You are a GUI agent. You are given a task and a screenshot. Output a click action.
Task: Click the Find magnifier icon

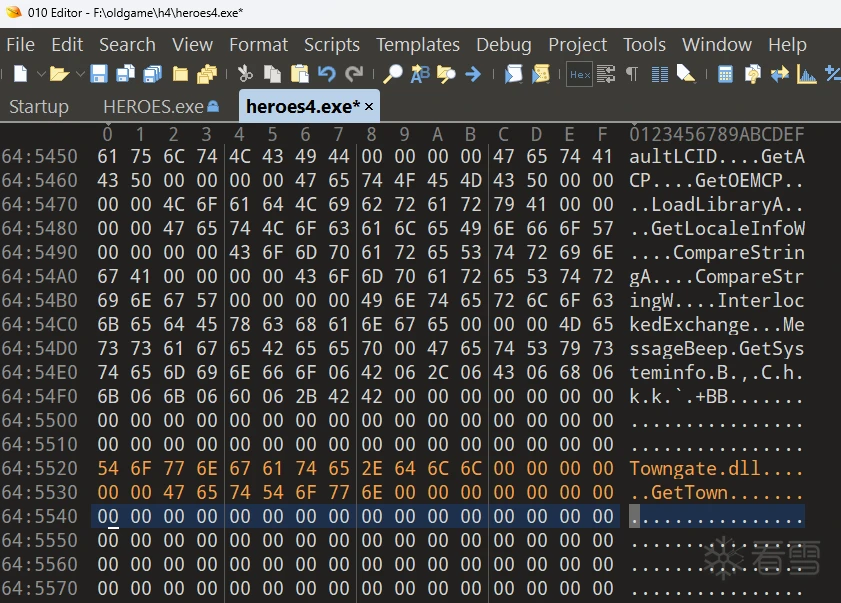[x=393, y=73]
